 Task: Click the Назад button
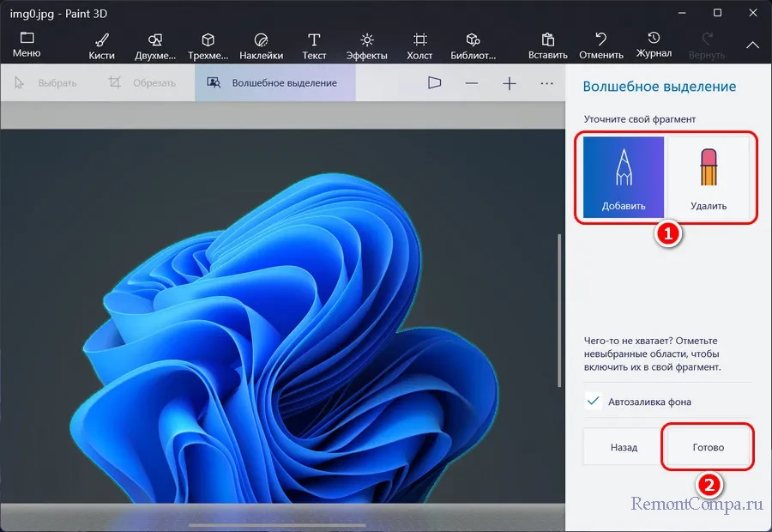[x=624, y=447]
